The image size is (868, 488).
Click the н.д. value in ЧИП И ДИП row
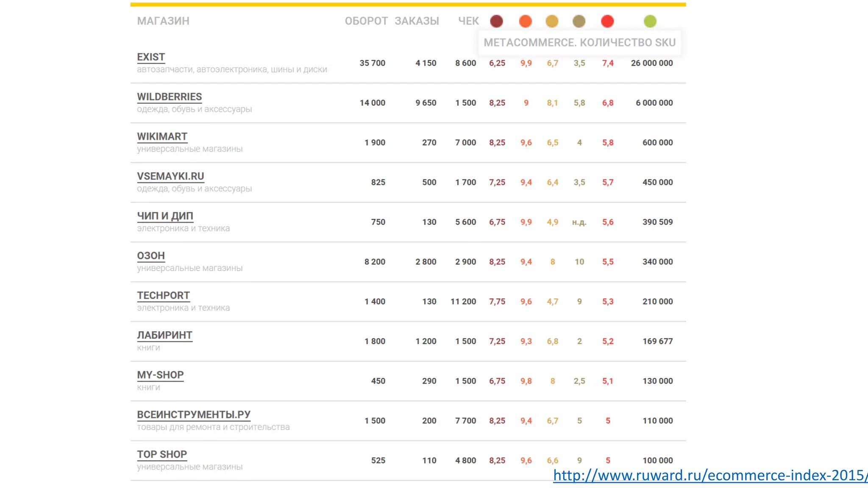click(x=579, y=222)
